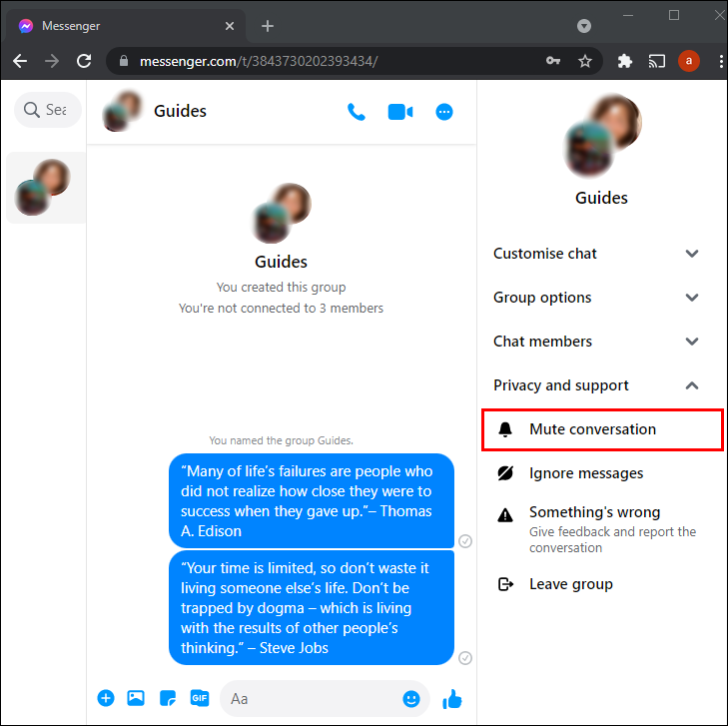Open the emoji picker smiley
This screenshot has height=726, width=728.
(x=410, y=699)
